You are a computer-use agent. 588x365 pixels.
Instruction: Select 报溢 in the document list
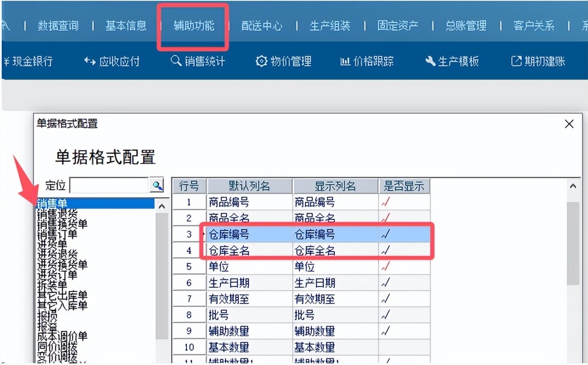coord(47,326)
